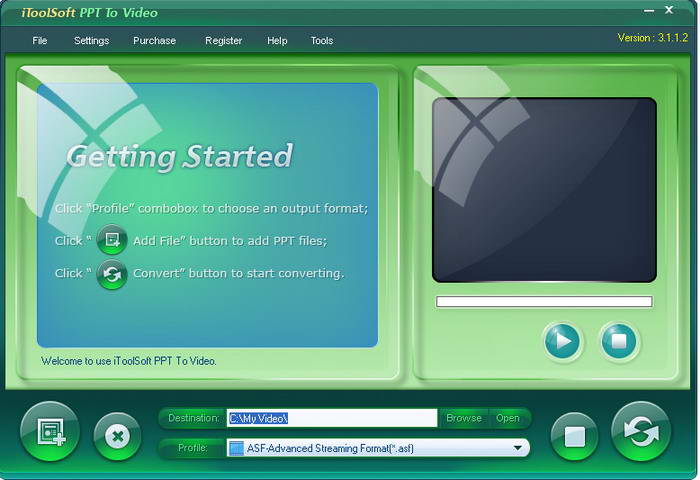Image resolution: width=700 pixels, height=480 pixels.
Task: Click the Convert button with circular arrows
Action: (x=641, y=431)
